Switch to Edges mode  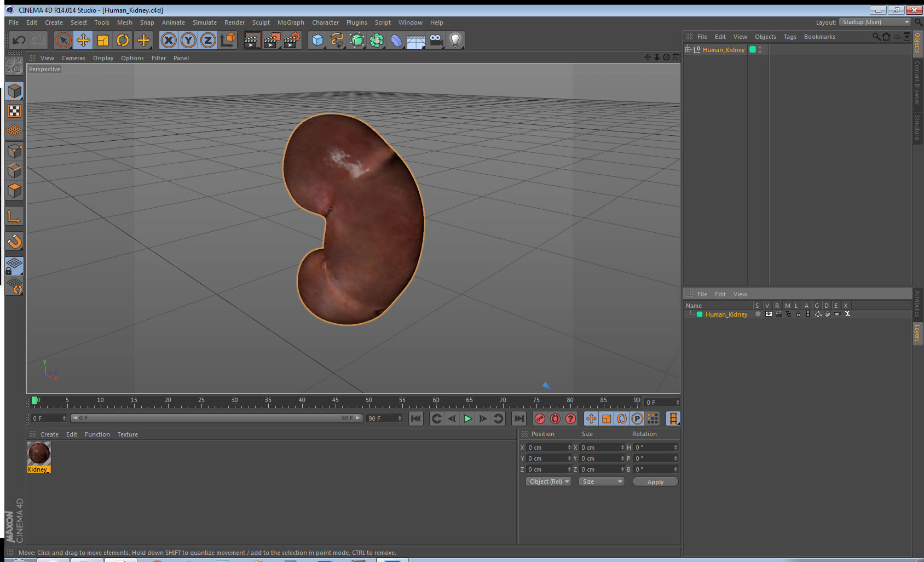[14, 170]
